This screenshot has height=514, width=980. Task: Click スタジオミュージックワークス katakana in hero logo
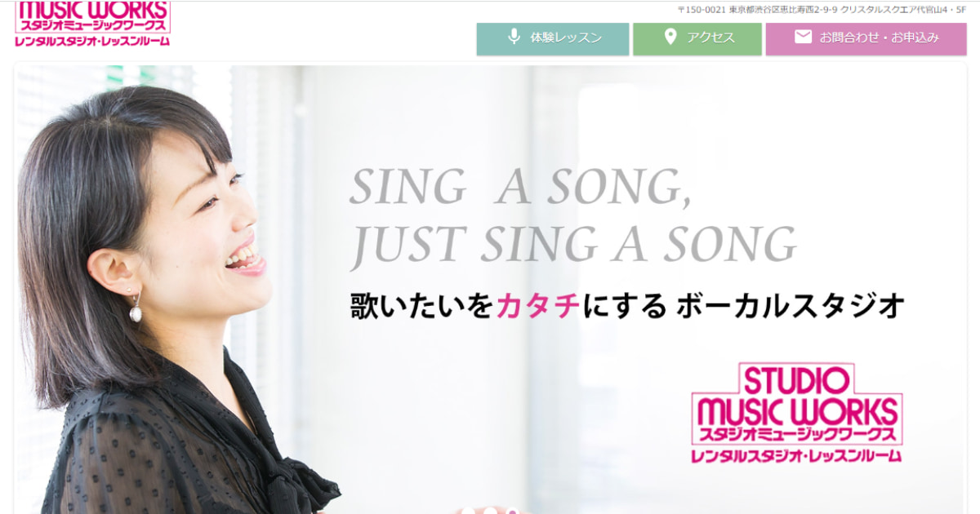[x=797, y=434]
